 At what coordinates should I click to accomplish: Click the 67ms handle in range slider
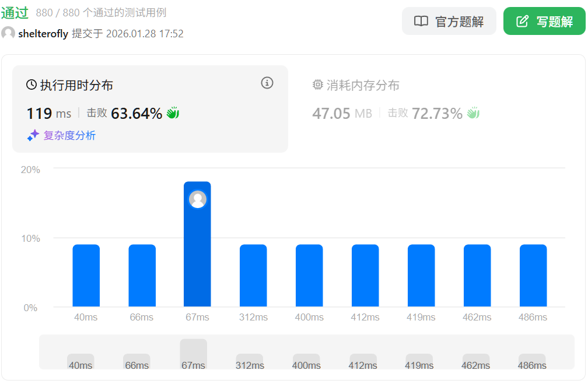(x=194, y=354)
